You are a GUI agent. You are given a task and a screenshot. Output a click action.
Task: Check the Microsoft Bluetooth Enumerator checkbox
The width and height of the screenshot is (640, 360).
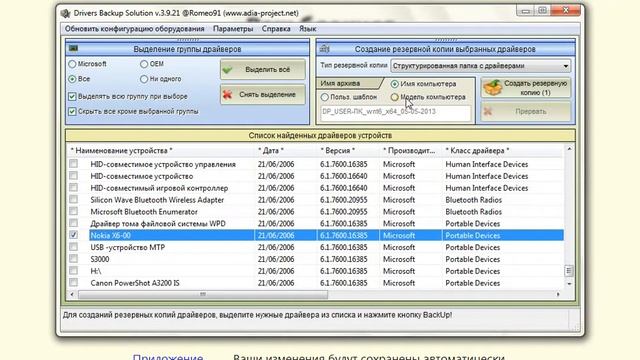[x=73, y=211]
